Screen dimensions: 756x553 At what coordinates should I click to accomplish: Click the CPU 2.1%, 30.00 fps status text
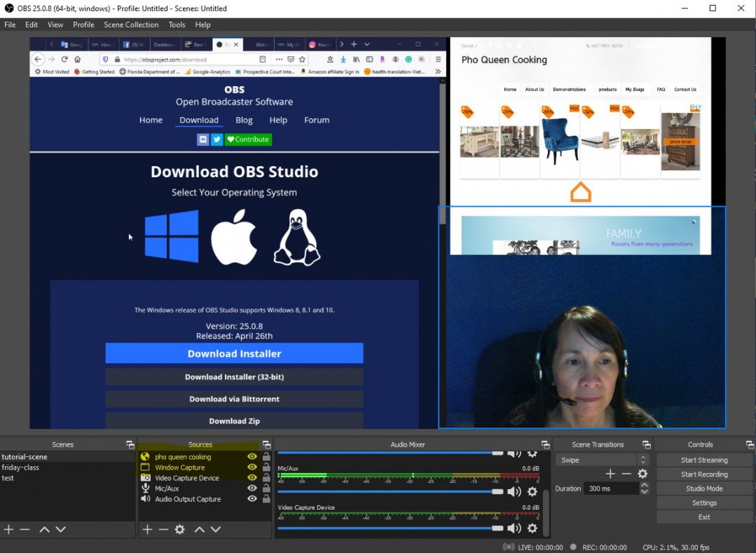coord(676,547)
